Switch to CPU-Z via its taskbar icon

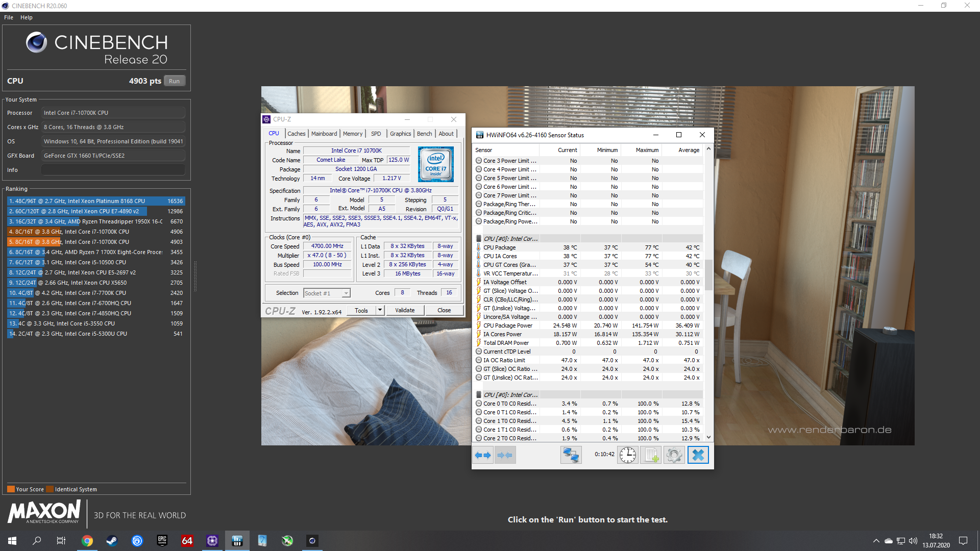(x=212, y=541)
